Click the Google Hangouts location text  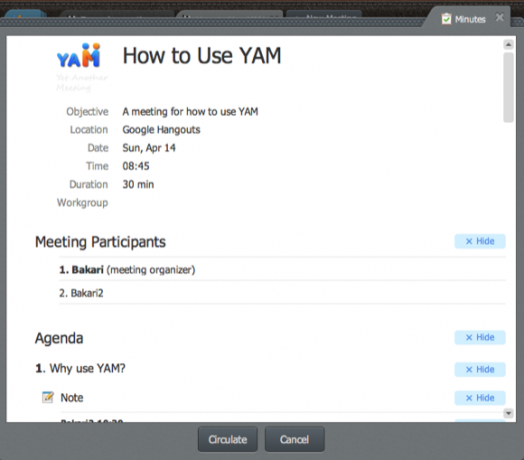[x=161, y=130]
